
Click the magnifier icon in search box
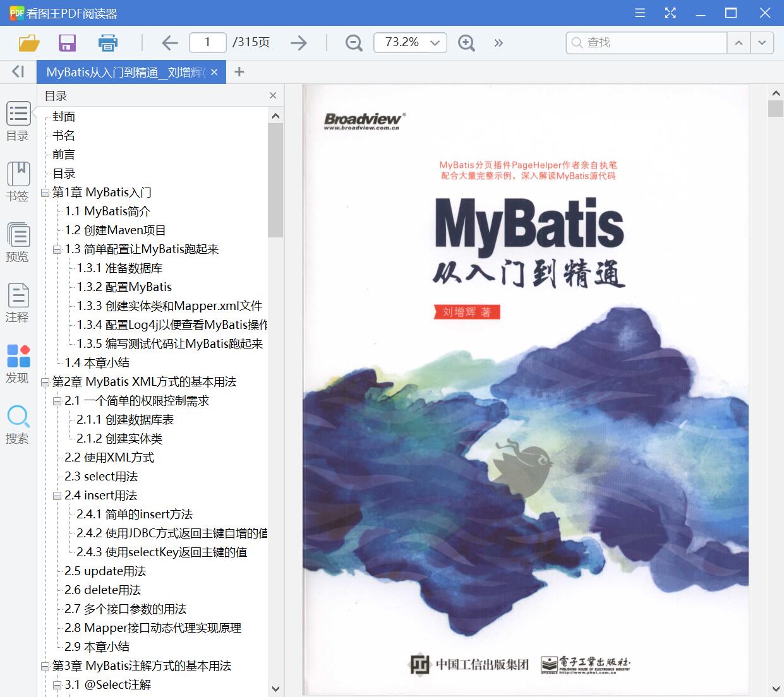pyautogui.click(x=576, y=43)
